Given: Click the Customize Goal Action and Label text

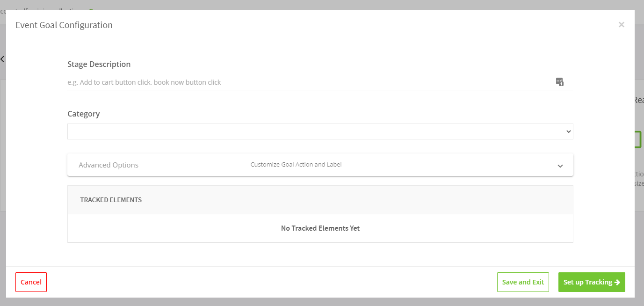Looking at the screenshot, I should point(296,165).
